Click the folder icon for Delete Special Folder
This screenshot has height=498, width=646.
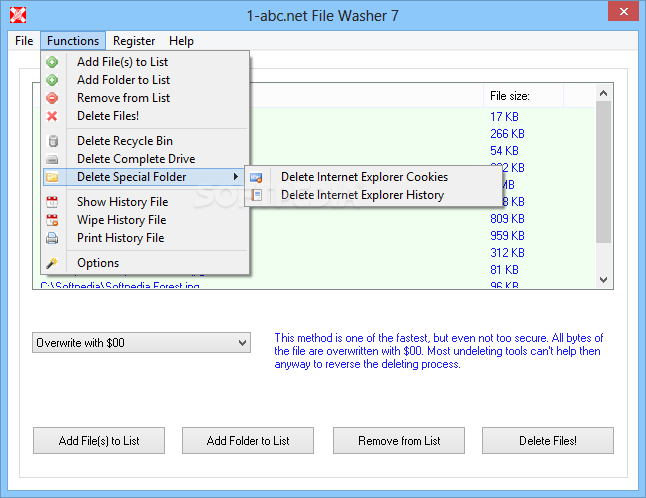(52, 177)
